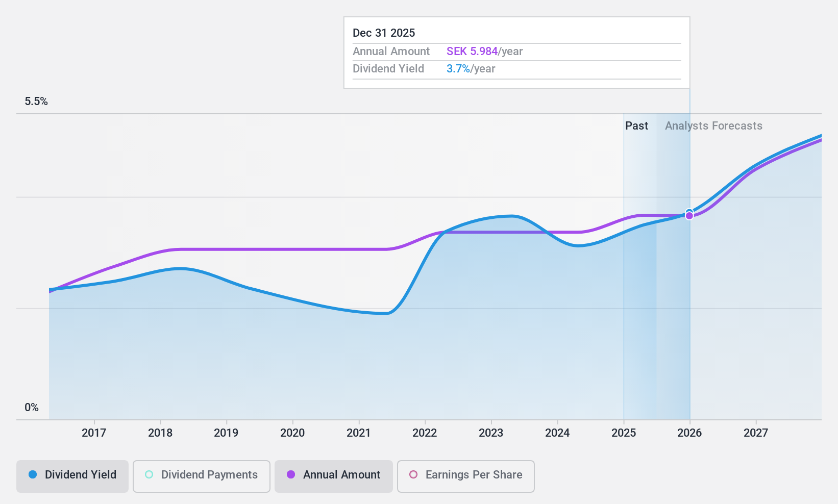This screenshot has width=838, height=504.
Task: Click the 2025 x-axis label
Action: [624, 433]
